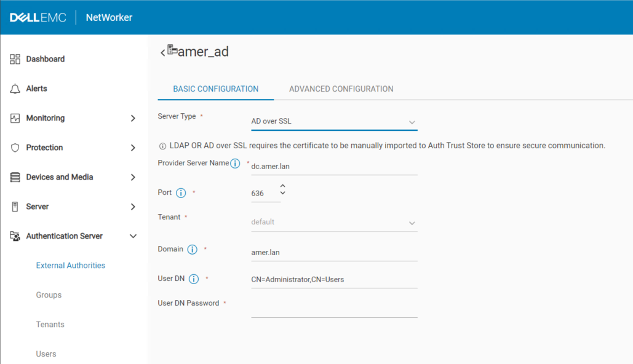The height and width of the screenshot is (364, 633).
Task: Click the Alerts bell icon
Action: coord(15,89)
